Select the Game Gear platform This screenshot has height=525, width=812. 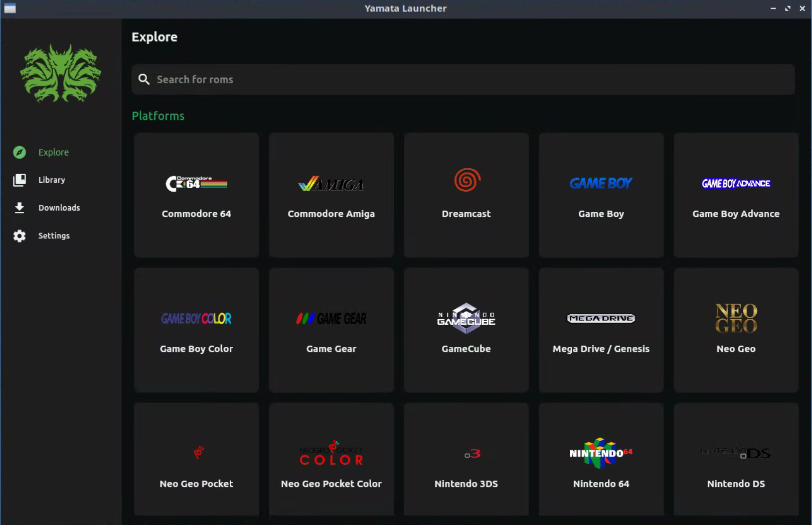(x=331, y=330)
